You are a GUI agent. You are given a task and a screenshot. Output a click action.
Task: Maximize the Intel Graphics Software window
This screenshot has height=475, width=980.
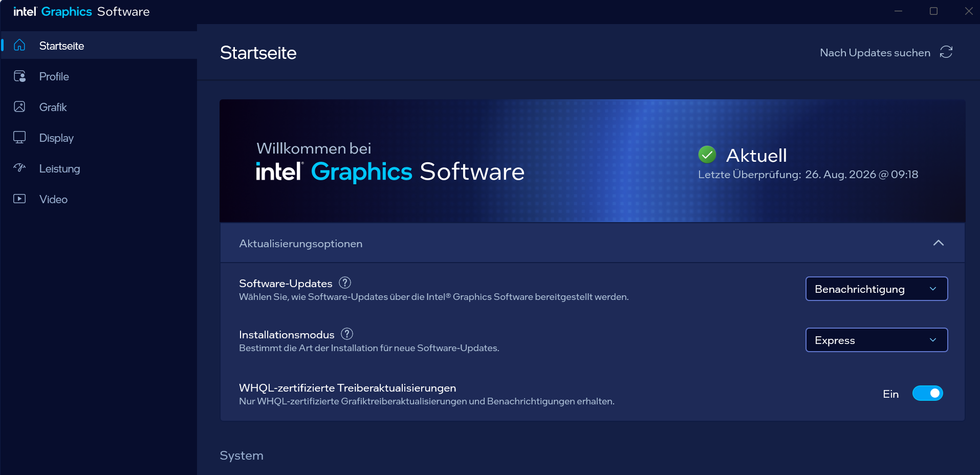pyautogui.click(x=933, y=11)
